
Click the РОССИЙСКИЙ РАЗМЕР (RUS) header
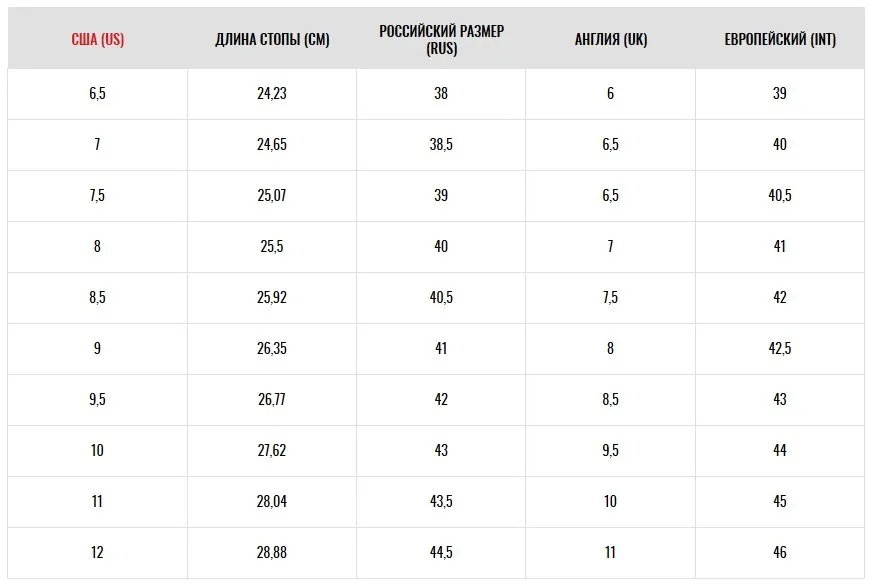click(441, 39)
